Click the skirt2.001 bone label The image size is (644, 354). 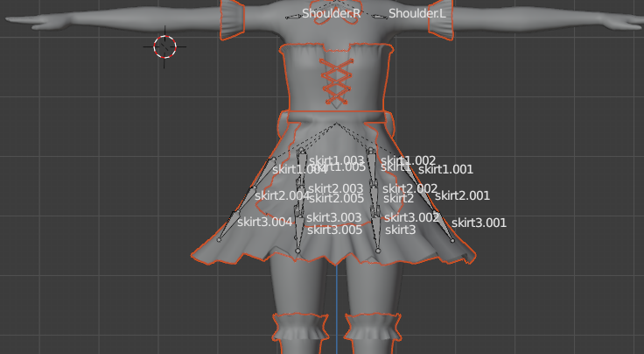coord(463,195)
